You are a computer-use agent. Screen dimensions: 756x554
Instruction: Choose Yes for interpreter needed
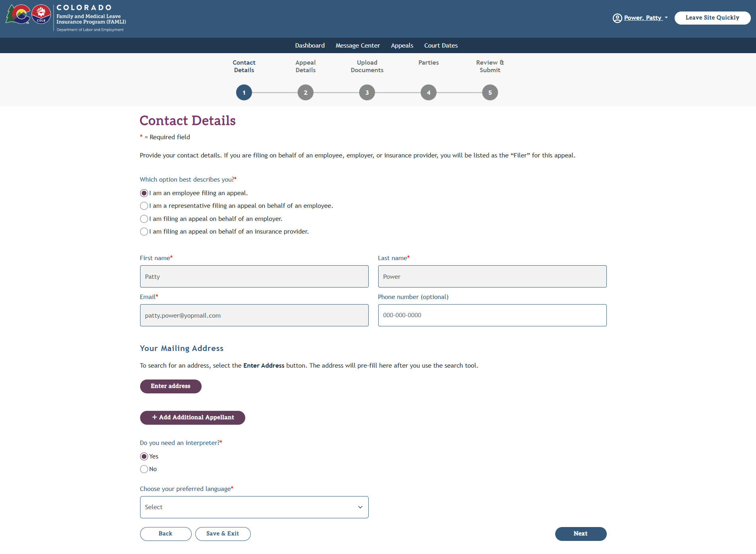tap(144, 456)
